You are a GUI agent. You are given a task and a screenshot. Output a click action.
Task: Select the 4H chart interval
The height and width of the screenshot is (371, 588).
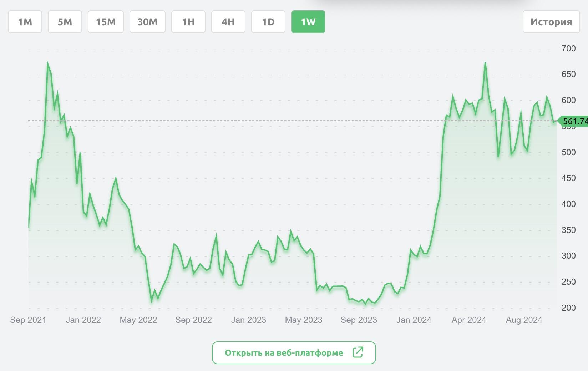228,22
